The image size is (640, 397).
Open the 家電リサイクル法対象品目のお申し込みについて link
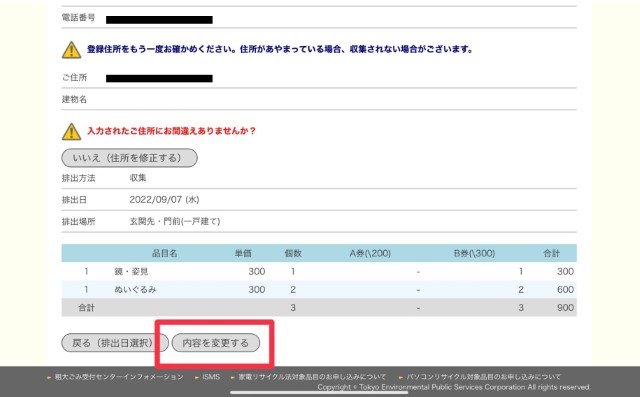pos(312,377)
